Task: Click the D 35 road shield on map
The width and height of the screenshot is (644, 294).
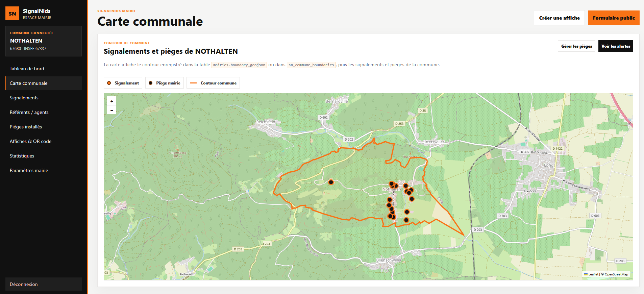Action: pyautogui.click(x=422, y=111)
